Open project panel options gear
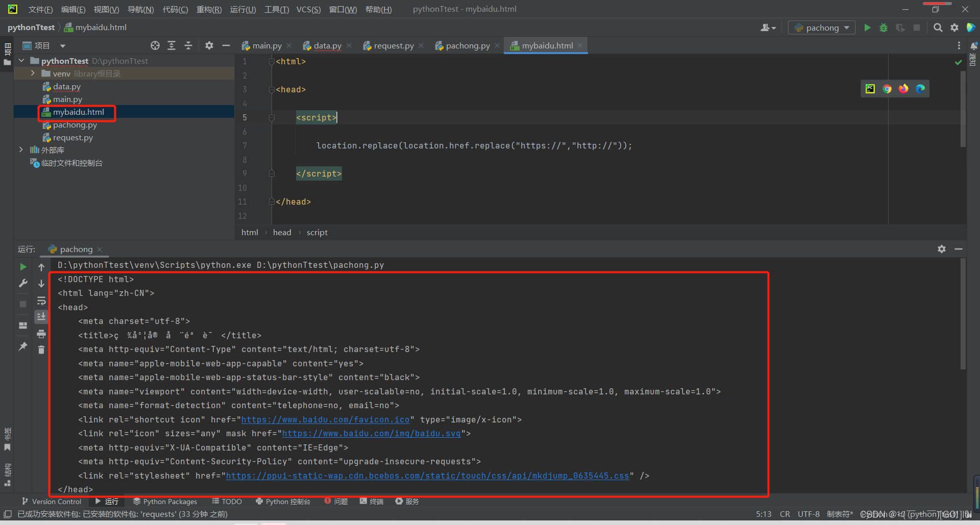Image resolution: width=980 pixels, height=525 pixels. pyautogui.click(x=209, y=45)
